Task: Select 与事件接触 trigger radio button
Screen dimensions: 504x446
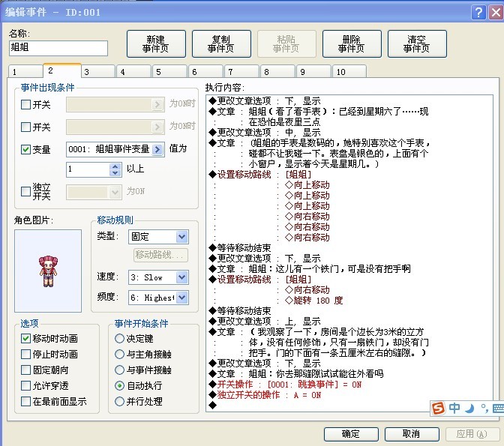Action: [119, 370]
